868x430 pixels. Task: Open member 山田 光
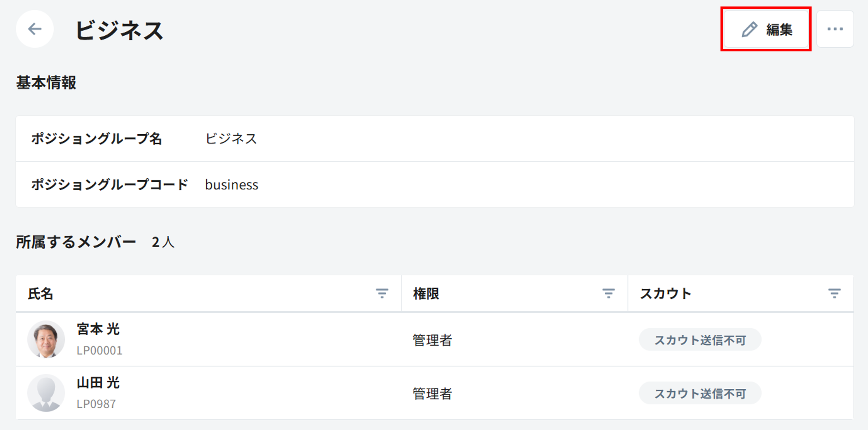point(98,383)
